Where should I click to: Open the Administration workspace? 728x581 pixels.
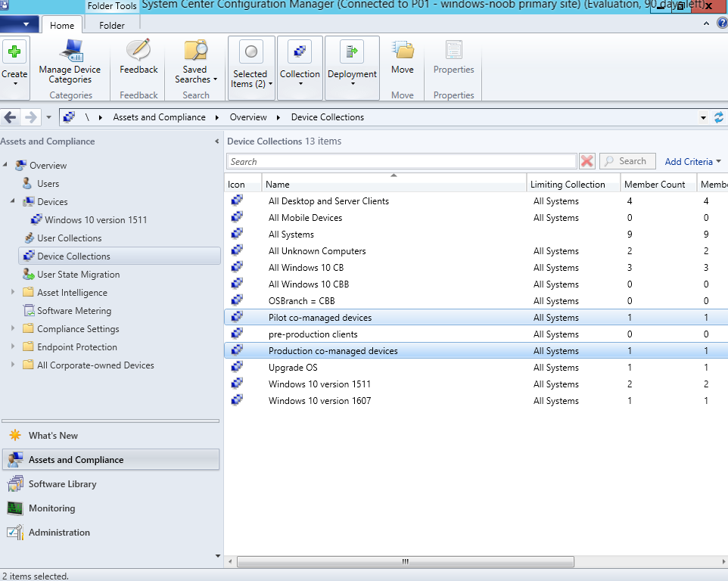[x=110, y=533]
